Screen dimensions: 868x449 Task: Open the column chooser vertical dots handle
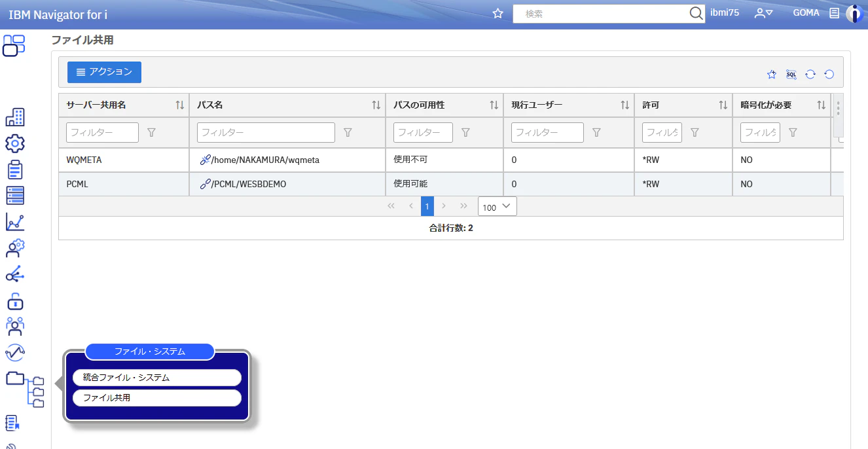838,108
